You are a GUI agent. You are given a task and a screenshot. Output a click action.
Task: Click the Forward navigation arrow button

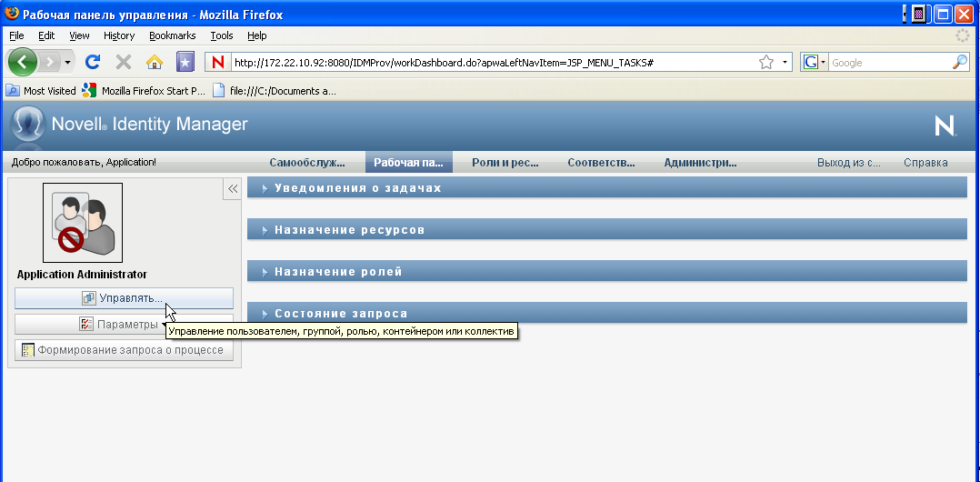click(x=50, y=62)
